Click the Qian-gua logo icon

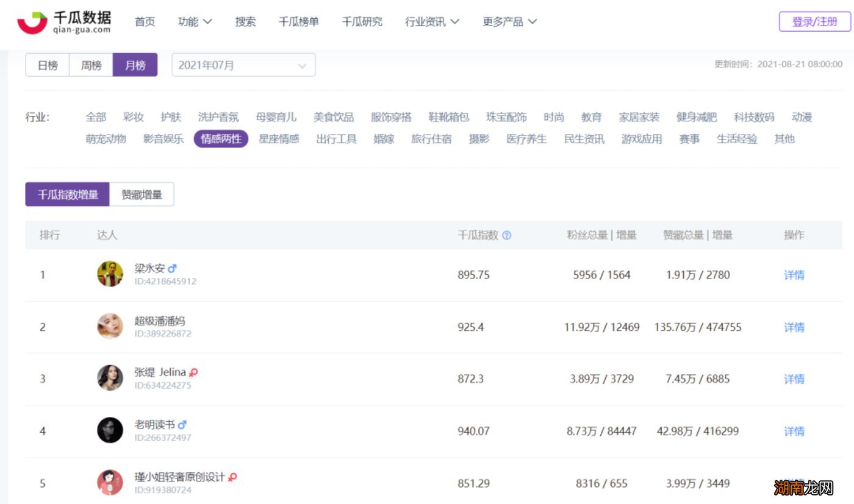[32, 22]
